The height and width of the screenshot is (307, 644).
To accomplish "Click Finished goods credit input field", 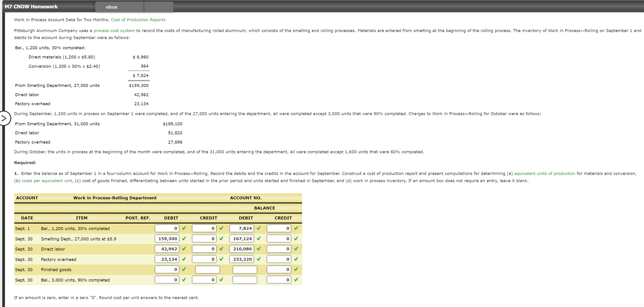I will click(207, 270).
